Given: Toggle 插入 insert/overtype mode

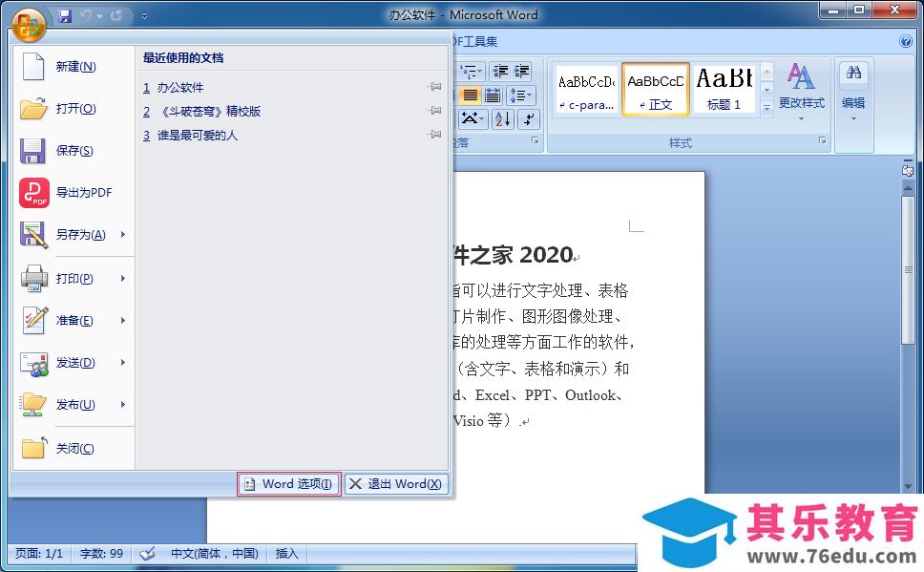Looking at the screenshot, I should 287,554.
